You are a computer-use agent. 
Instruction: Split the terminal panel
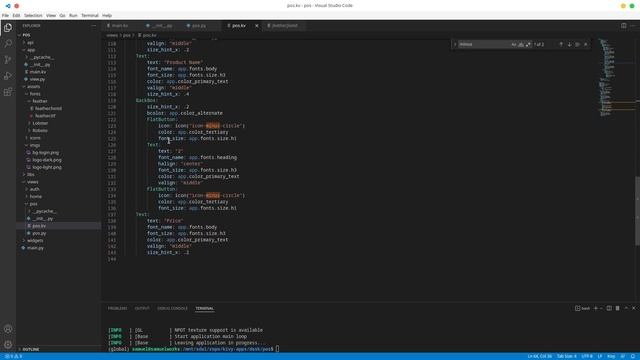609,308
